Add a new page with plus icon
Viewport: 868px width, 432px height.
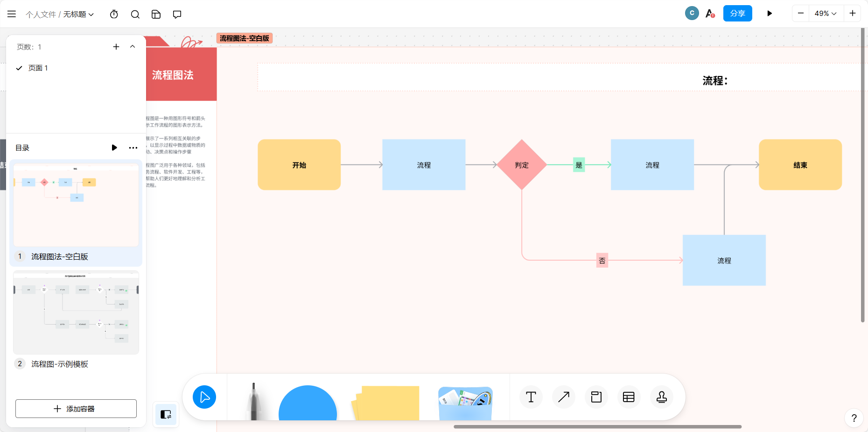coord(116,47)
